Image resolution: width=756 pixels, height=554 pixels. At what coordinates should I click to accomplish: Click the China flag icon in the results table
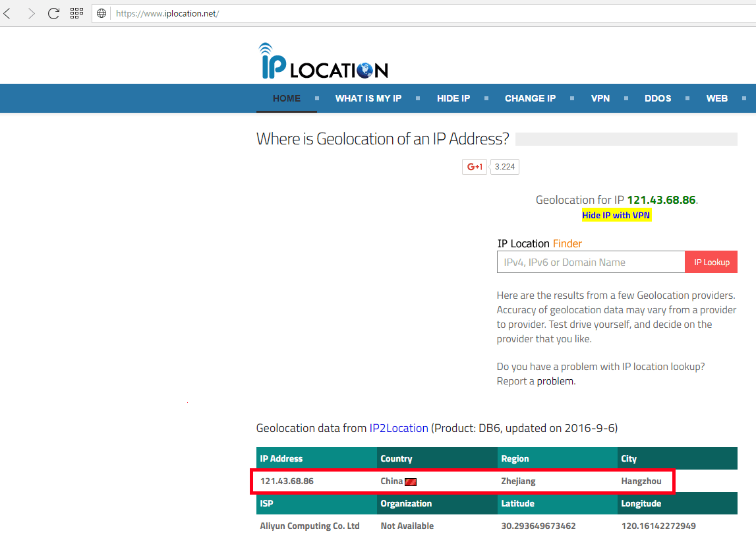coord(411,481)
